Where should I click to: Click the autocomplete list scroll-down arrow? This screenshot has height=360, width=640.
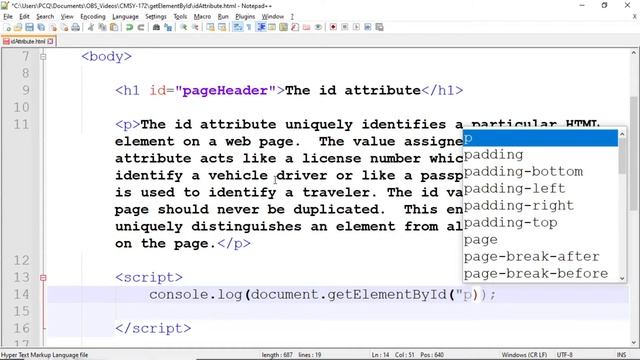point(622,278)
